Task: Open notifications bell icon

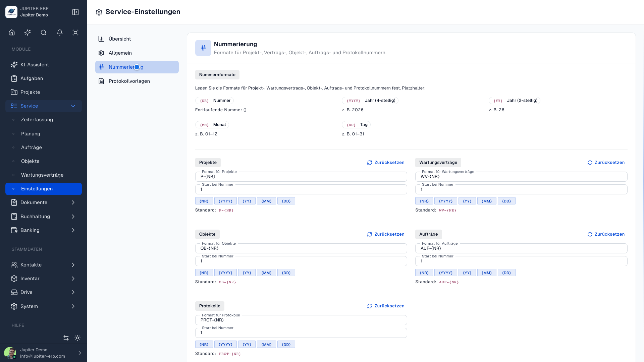Action: click(60, 33)
